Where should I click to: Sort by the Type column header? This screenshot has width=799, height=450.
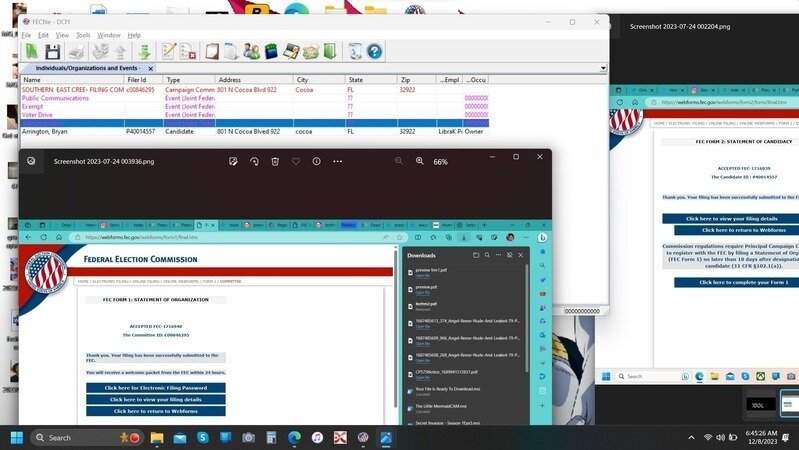(189, 80)
